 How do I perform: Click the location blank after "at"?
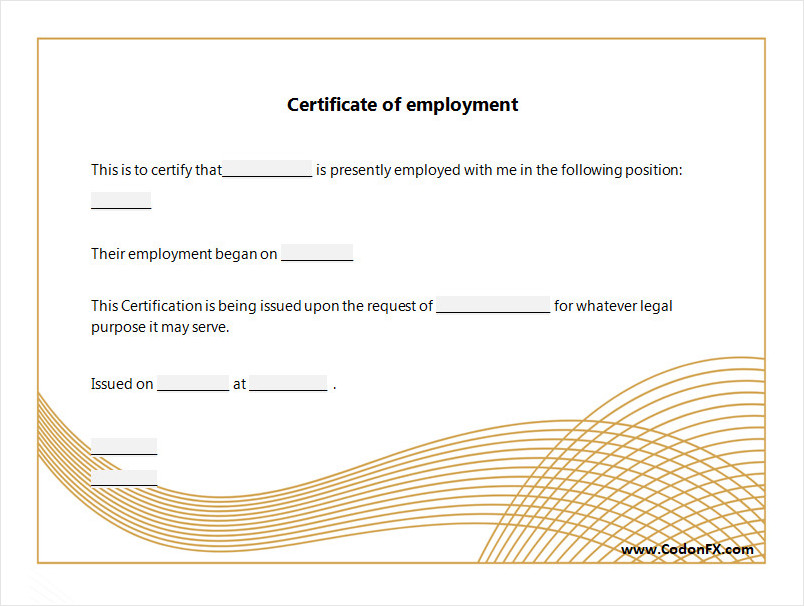click(288, 384)
